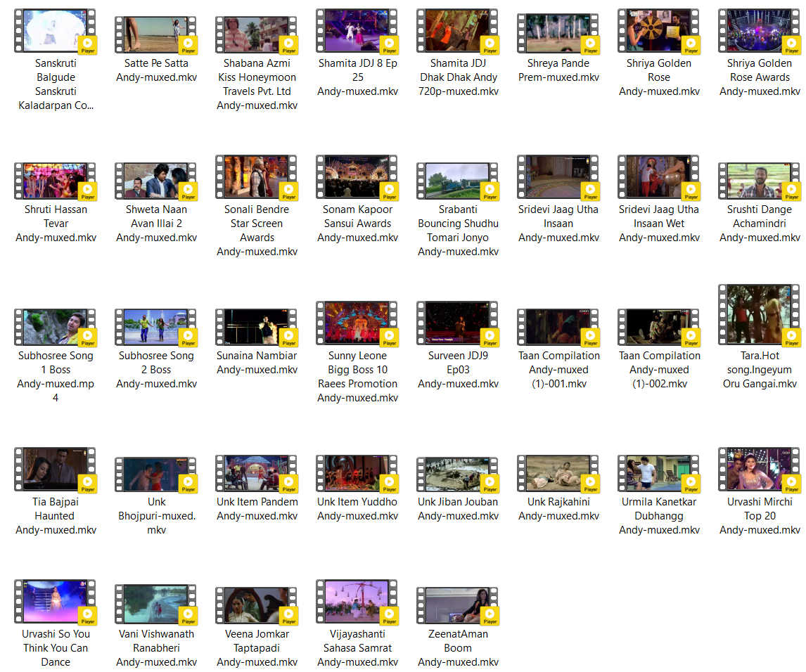Viewport: 806px width, 672px height.
Task: Select the Tia Bajpai Haunted video icon
Action: (56, 470)
